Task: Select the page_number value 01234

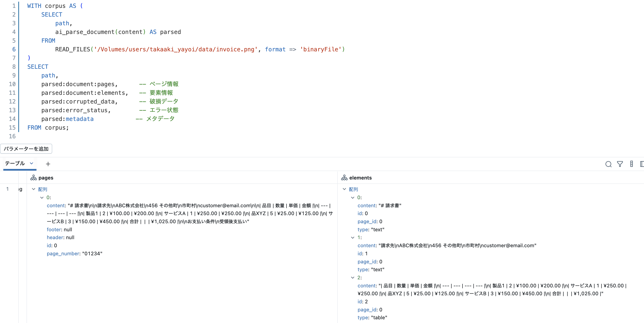Action: 92,254
